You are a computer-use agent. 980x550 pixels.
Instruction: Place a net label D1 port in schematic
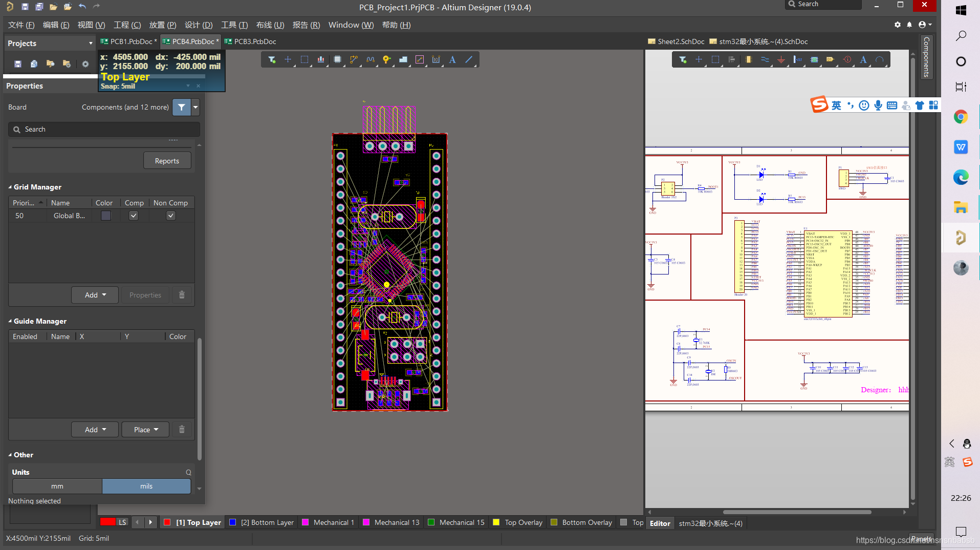pos(830,60)
